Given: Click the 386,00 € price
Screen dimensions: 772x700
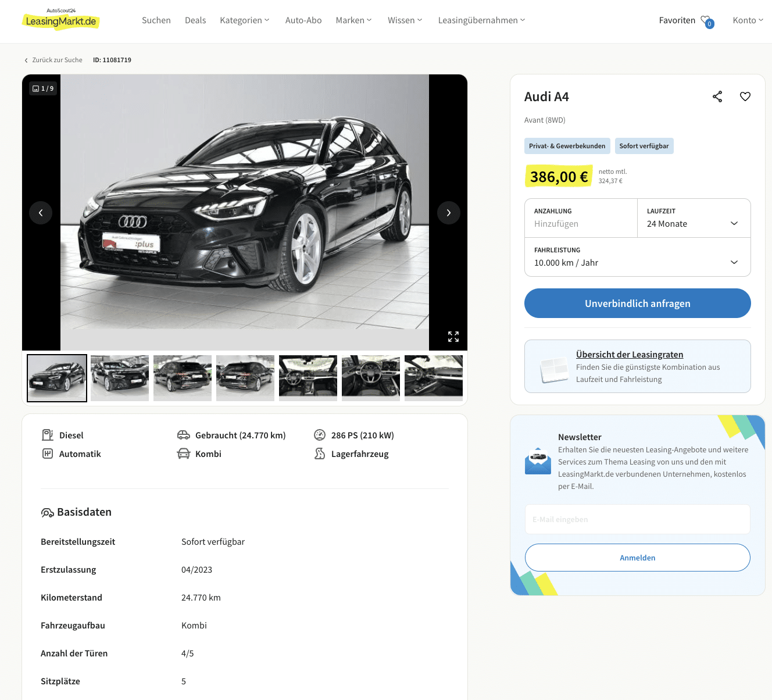Looking at the screenshot, I should (x=559, y=176).
